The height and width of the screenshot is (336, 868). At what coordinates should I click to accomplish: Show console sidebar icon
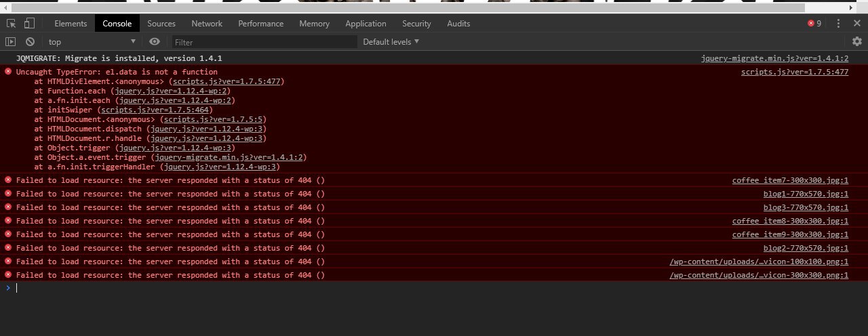(x=11, y=42)
